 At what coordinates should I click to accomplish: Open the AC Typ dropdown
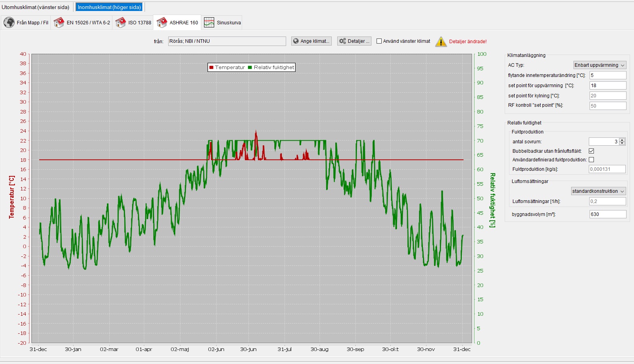[x=599, y=65]
